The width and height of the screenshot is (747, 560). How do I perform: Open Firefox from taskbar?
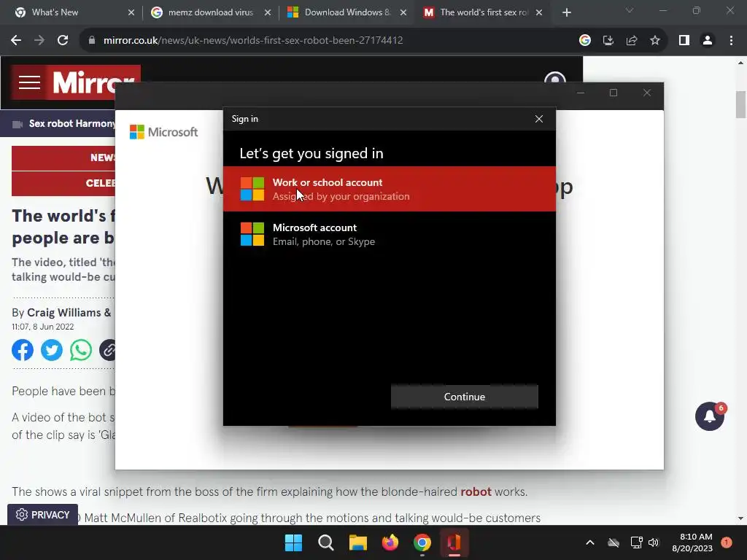(x=390, y=542)
